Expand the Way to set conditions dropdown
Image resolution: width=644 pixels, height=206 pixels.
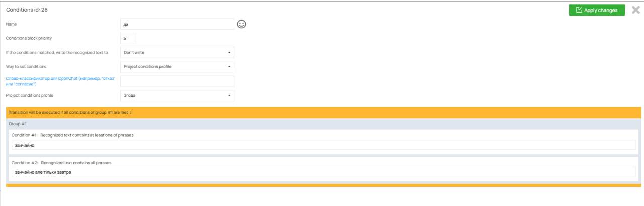[x=177, y=67]
